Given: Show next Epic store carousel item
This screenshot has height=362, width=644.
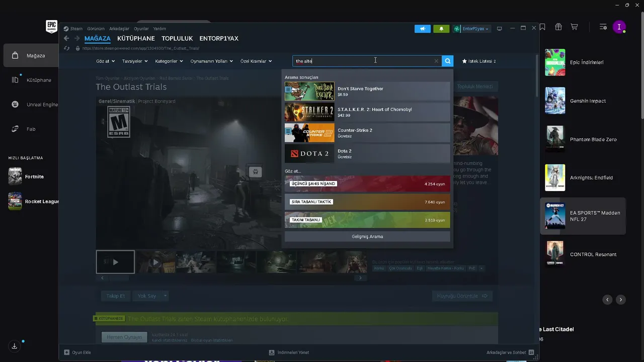Looking at the screenshot, I should point(621,300).
